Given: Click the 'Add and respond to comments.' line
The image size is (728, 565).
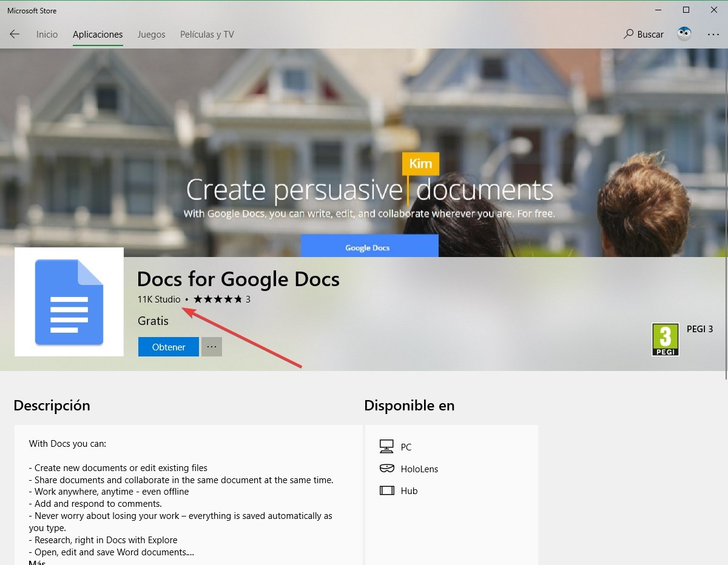Looking at the screenshot, I should (x=95, y=504).
